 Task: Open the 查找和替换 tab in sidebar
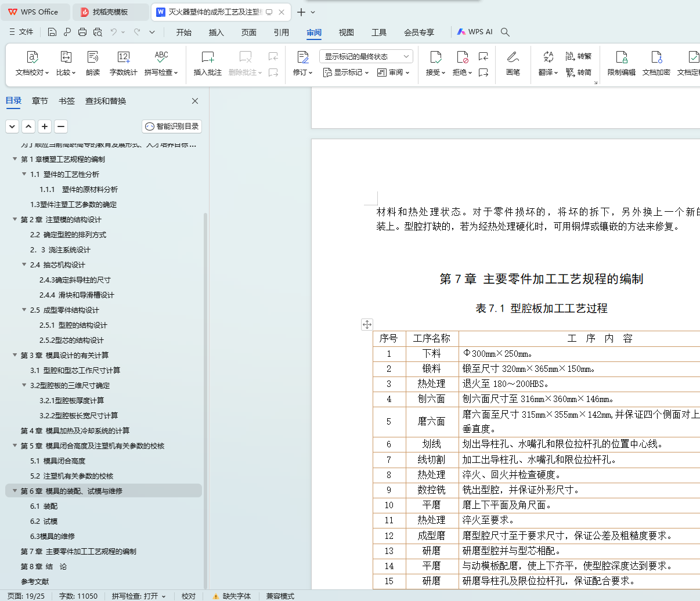click(x=106, y=101)
